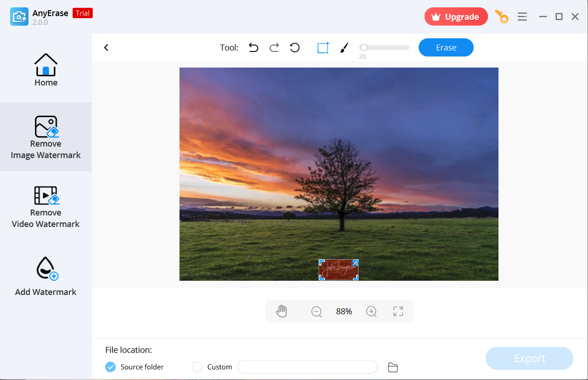Select the Source folder option
588x380 pixels.
[111, 367]
